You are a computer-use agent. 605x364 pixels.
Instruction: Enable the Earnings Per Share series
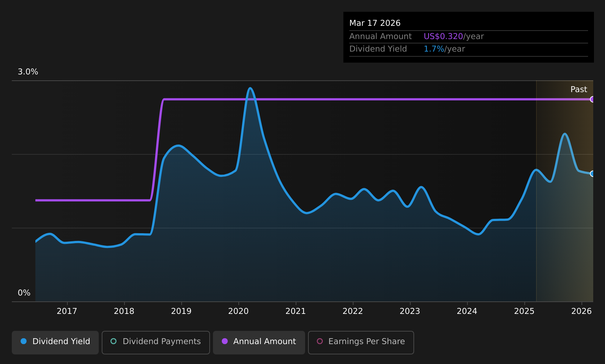pos(361,342)
